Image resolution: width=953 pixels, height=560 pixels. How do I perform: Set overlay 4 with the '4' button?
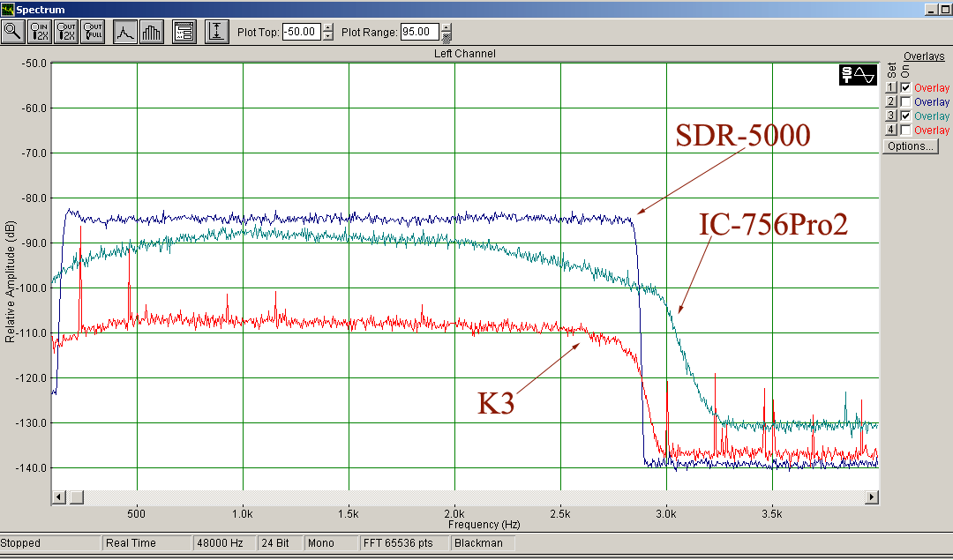pos(891,130)
